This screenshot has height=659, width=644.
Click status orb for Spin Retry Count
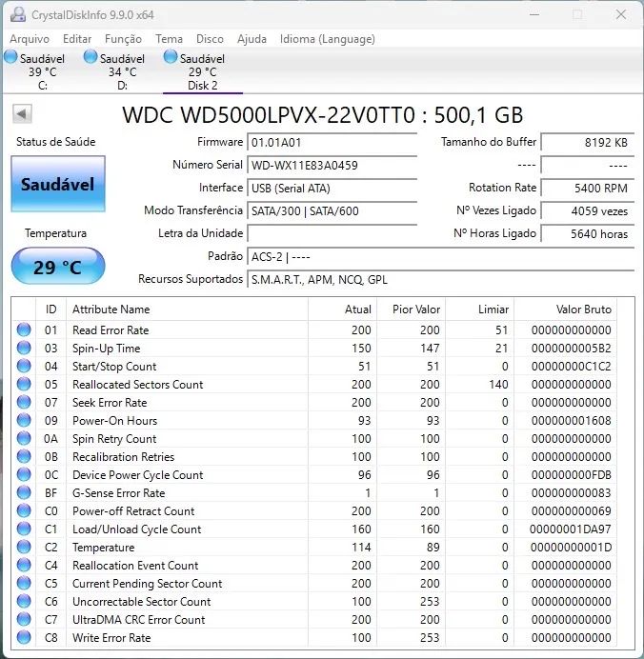[x=24, y=438]
